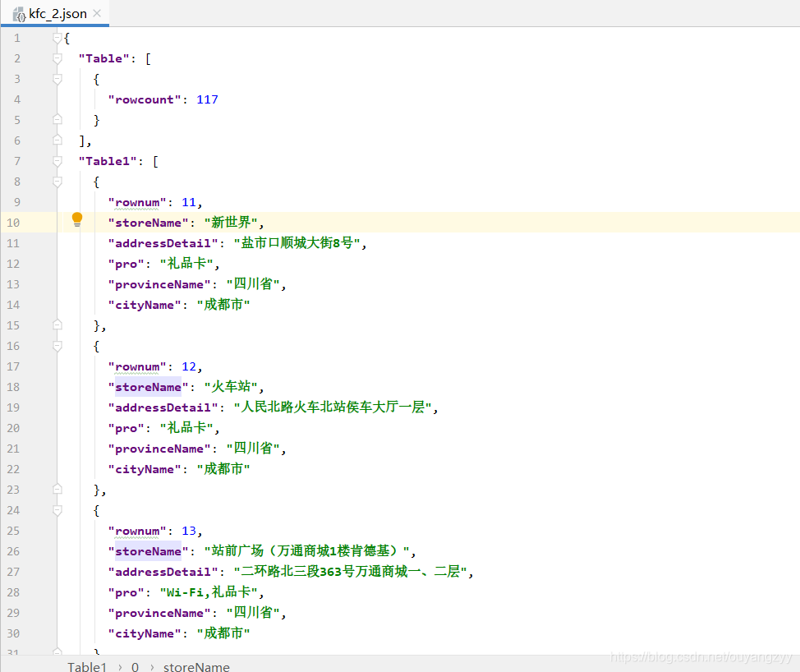Select the kfc_2.json editor tab
Viewport: 800px width, 672px height.
[x=55, y=14]
